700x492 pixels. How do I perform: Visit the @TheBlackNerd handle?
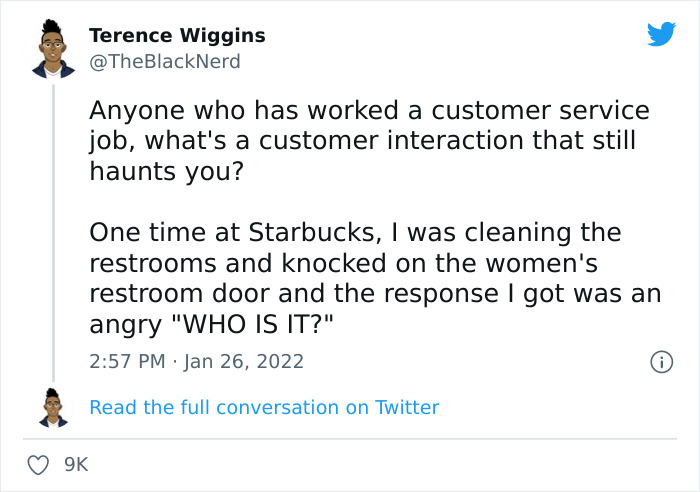point(165,62)
